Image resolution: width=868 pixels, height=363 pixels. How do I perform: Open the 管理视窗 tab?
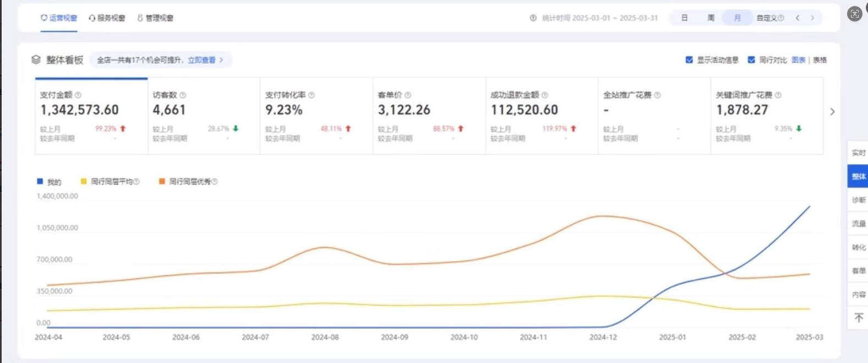[x=155, y=18]
